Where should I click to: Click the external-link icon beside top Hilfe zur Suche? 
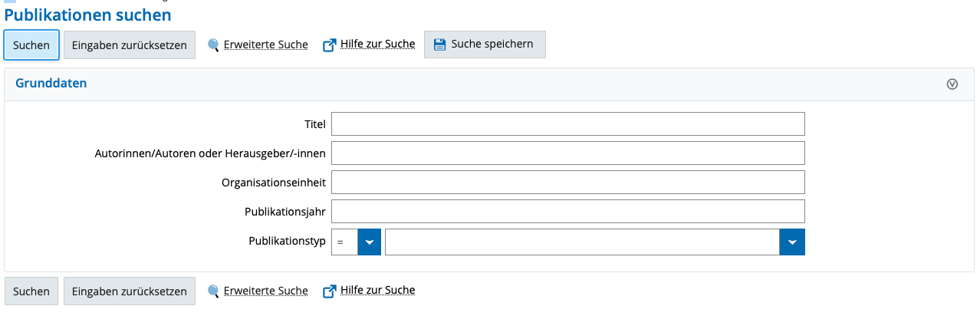coord(330,44)
